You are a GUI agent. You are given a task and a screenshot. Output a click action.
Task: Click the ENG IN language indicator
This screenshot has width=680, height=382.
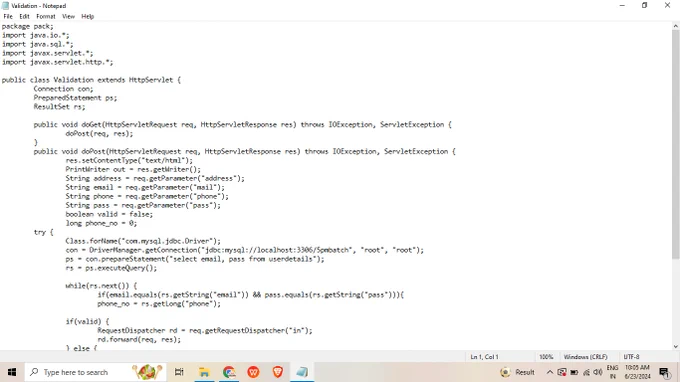(612, 372)
